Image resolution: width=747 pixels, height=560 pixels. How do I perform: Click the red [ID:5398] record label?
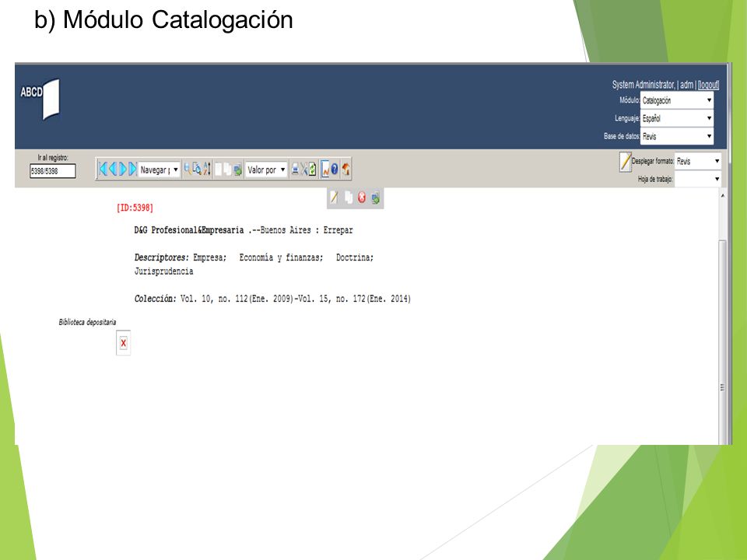click(135, 208)
